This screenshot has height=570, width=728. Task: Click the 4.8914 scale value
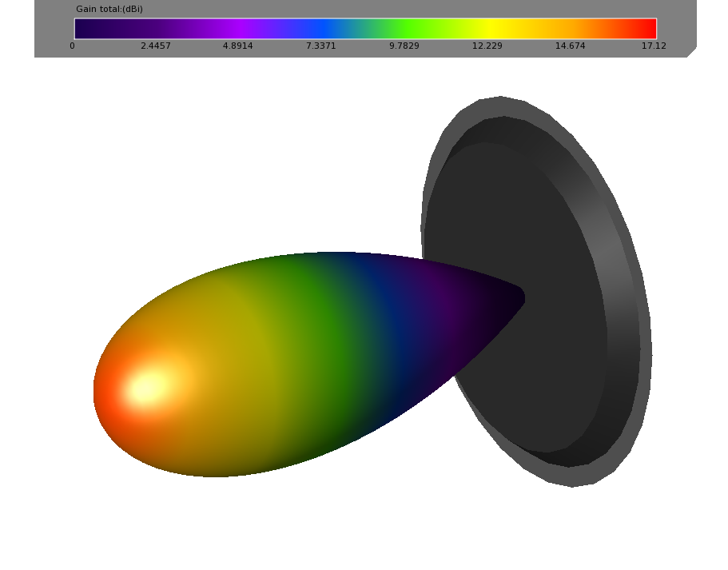point(237,46)
